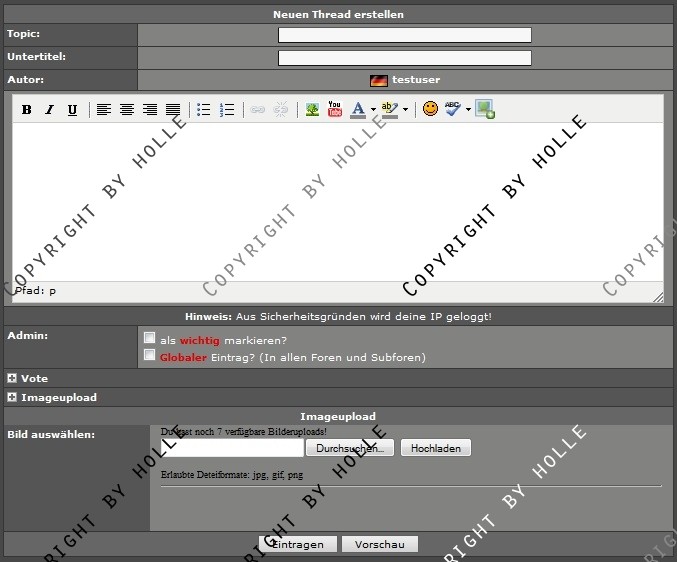The image size is (677, 562).
Task: Insert a numbered list
Action: pyautogui.click(x=227, y=110)
